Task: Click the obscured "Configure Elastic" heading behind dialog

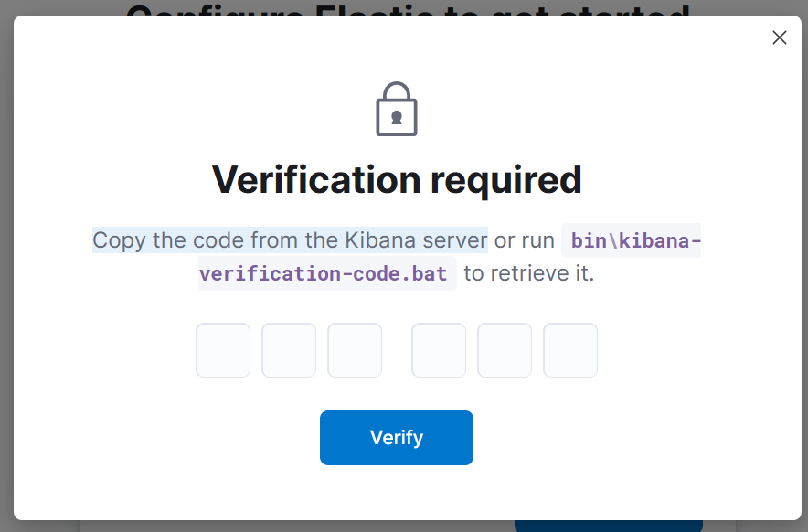Action: pos(407,7)
